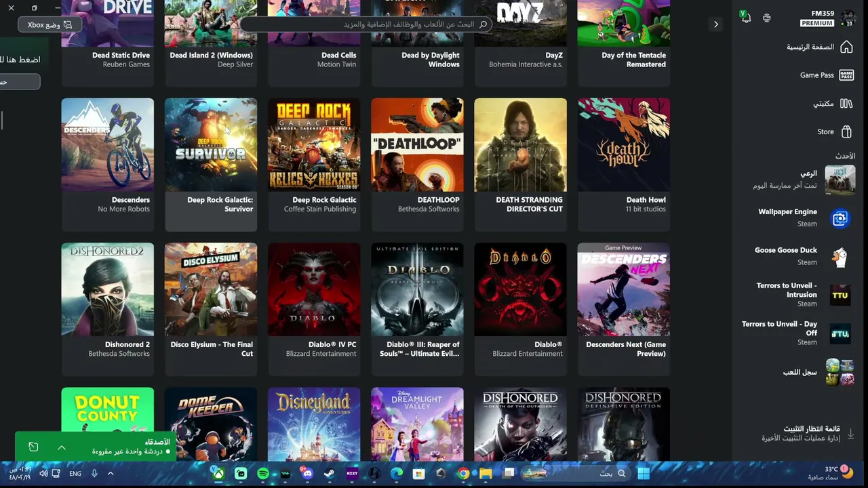Click the FM359 profile avatar

[848, 18]
